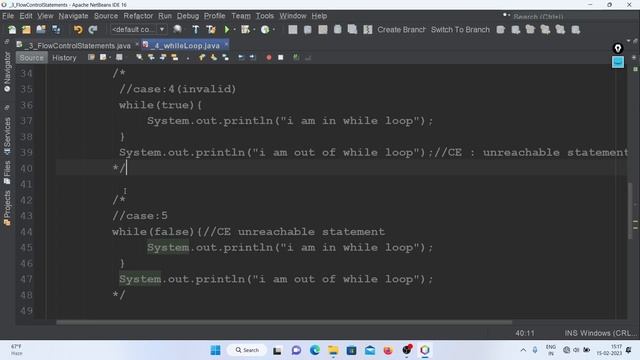Select the Source editor view

pyautogui.click(x=31, y=58)
